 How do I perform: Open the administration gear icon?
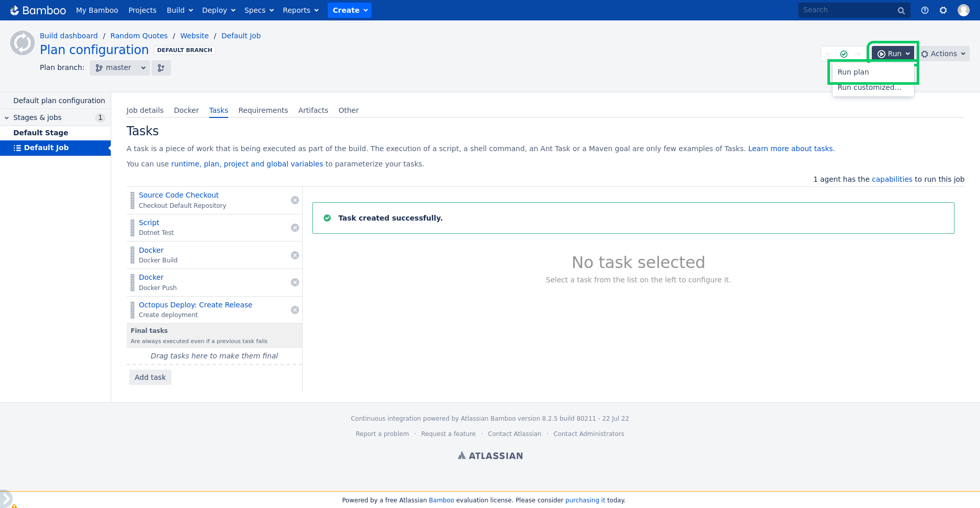tap(943, 10)
